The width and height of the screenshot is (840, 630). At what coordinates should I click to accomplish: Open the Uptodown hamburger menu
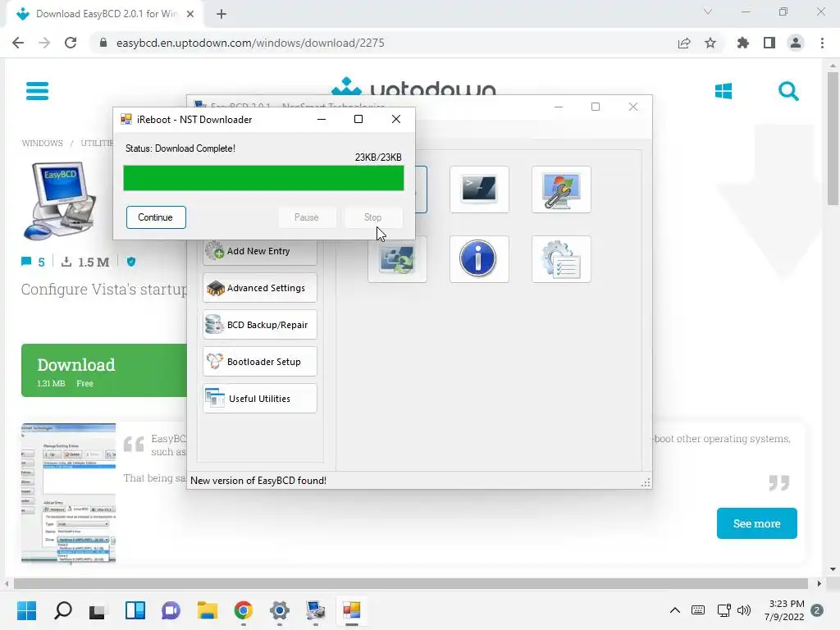pos(37,90)
